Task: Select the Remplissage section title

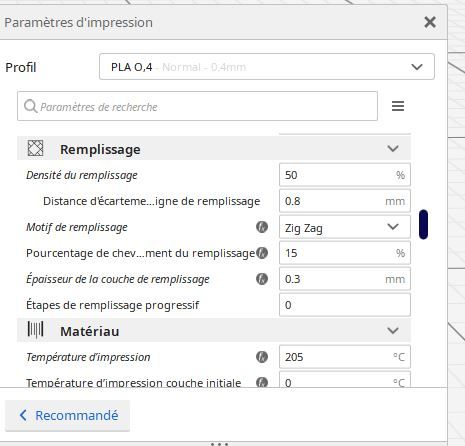Action: point(100,149)
